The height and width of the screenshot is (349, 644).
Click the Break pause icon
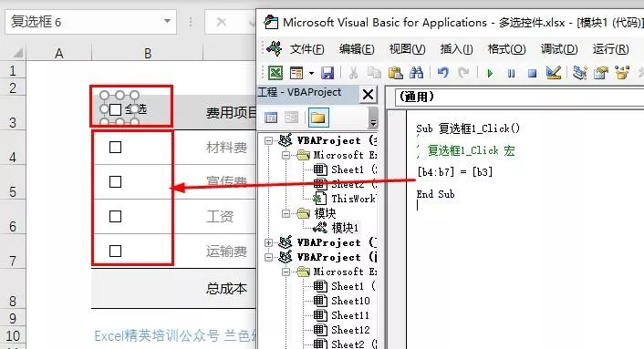[x=511, y=74]
